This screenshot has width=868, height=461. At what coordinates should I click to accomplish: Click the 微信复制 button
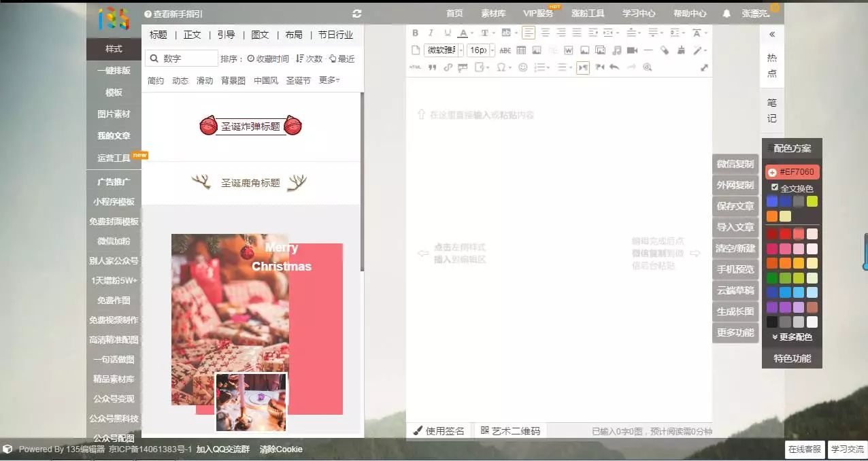(735, 163)
